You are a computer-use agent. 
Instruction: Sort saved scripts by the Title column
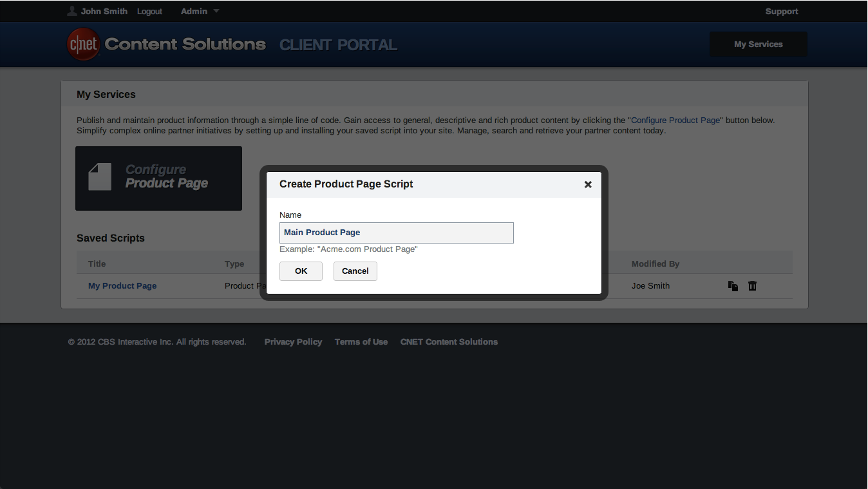(97, 264)
